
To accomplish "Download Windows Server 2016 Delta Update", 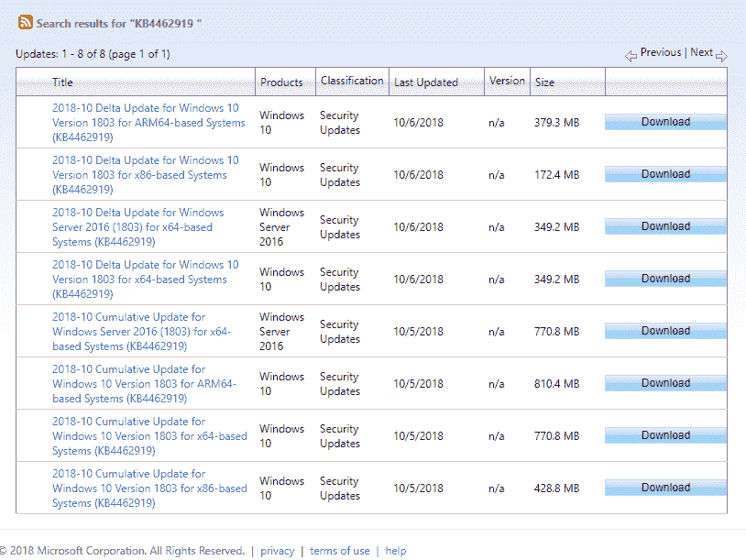I will pyautogui.click(x=665, y=226).
